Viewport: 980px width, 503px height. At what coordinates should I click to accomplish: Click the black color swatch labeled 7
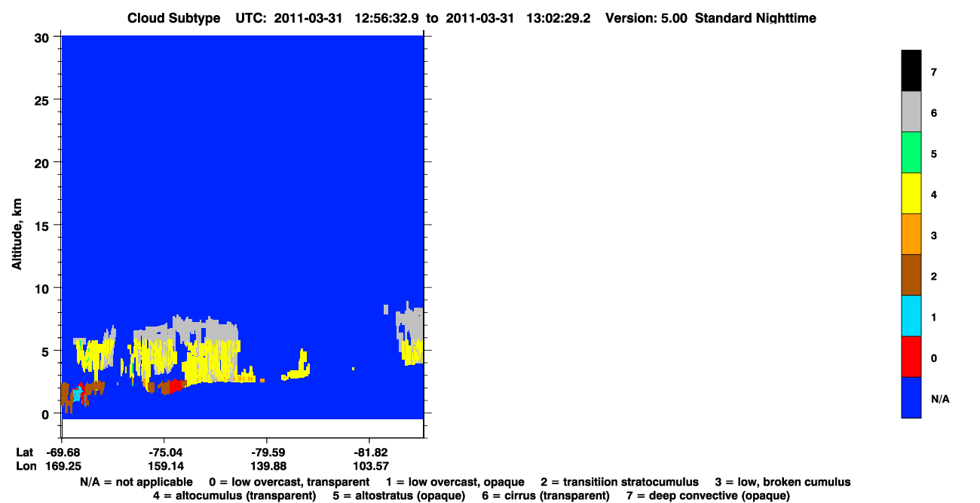911,71
